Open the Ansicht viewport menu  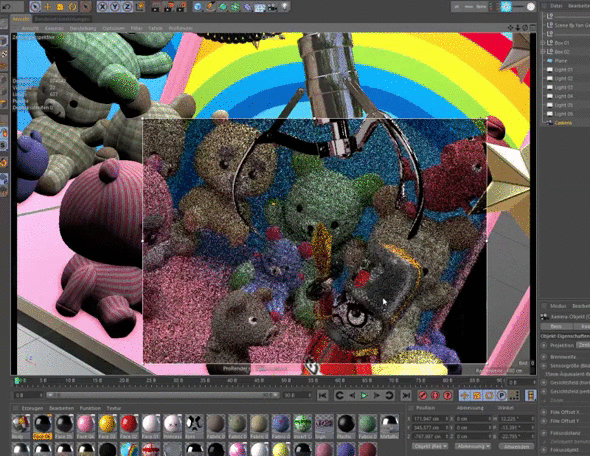[30, 28]
